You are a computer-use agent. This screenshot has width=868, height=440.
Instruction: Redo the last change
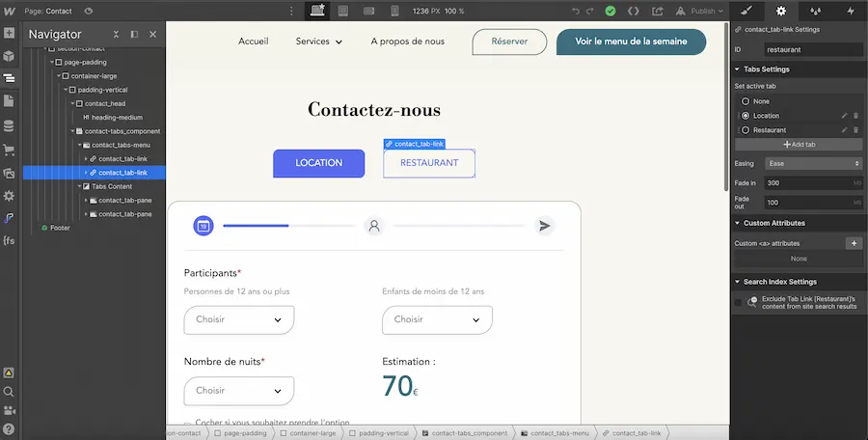tap(590, 11)
